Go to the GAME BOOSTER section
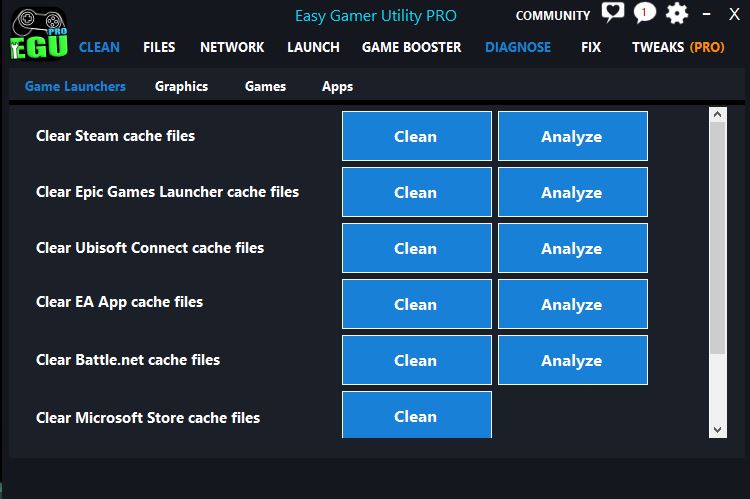 411,47
